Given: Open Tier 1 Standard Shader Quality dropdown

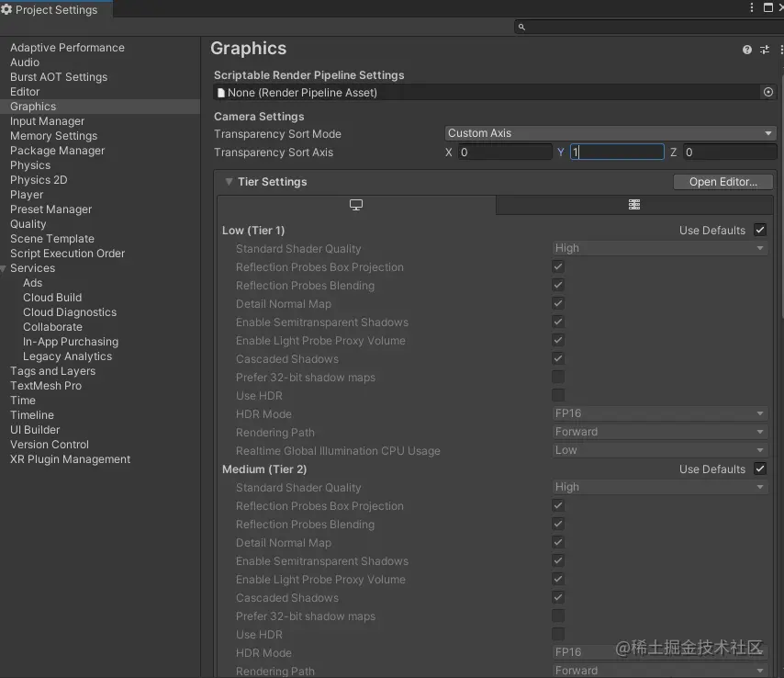Looking at the screenshot, I should (659, 248).
